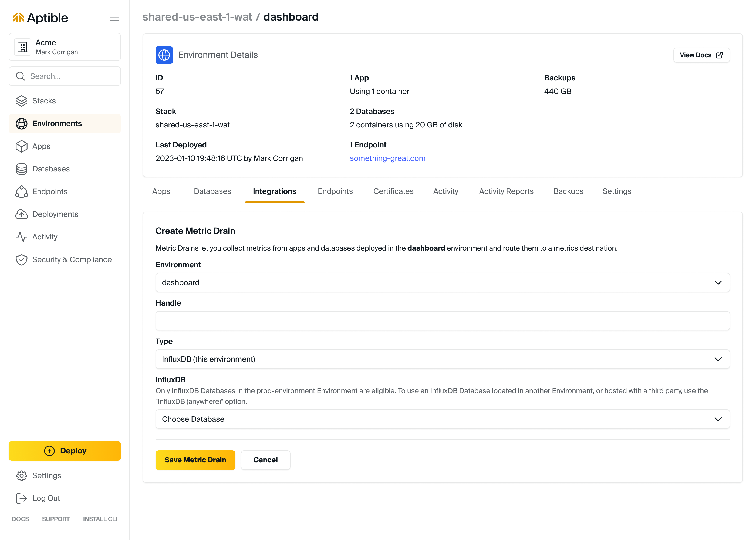Click the Settings gear icon in sidebar

pos(22,475)
